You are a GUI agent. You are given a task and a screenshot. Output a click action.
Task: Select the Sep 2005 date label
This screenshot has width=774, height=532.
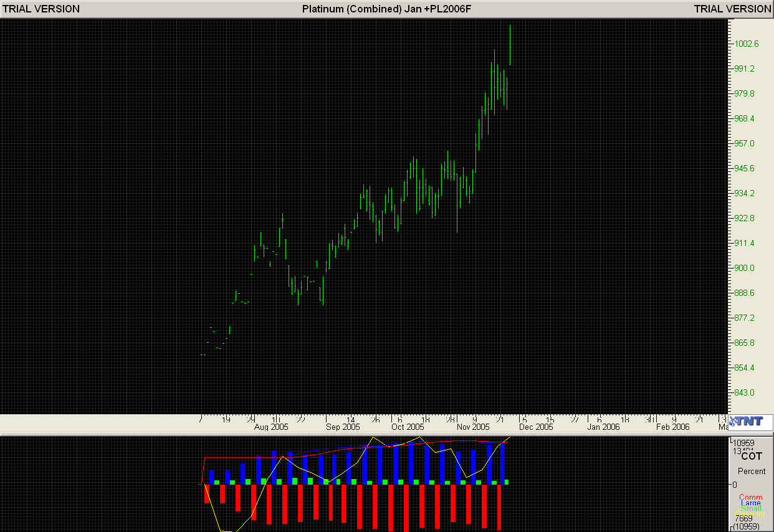343,427
